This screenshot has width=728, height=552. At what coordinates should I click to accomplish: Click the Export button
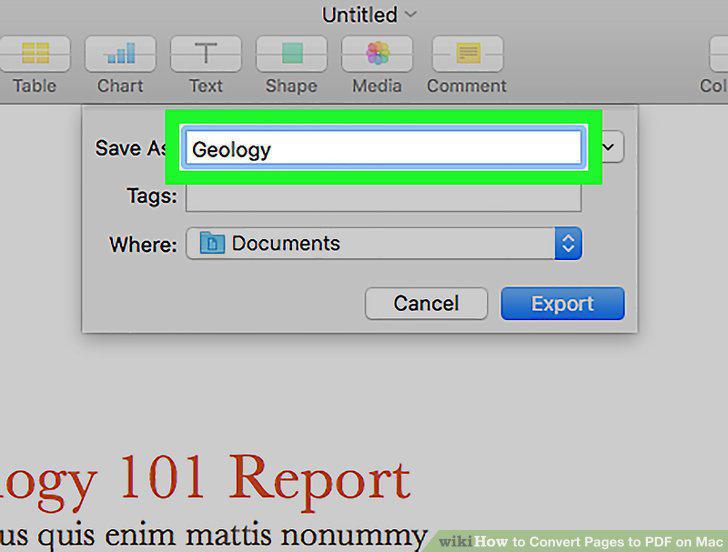pos(563,304)
